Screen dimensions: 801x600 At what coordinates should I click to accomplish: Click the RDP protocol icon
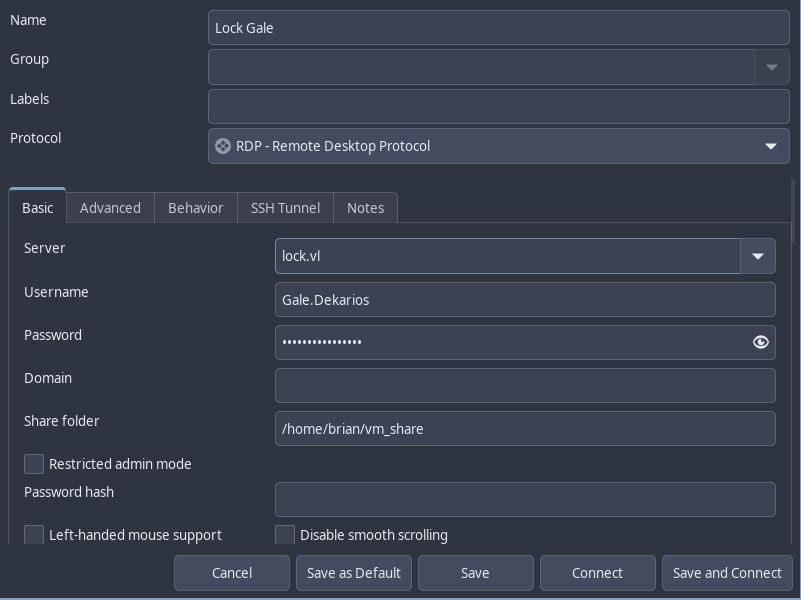(223, 146)
